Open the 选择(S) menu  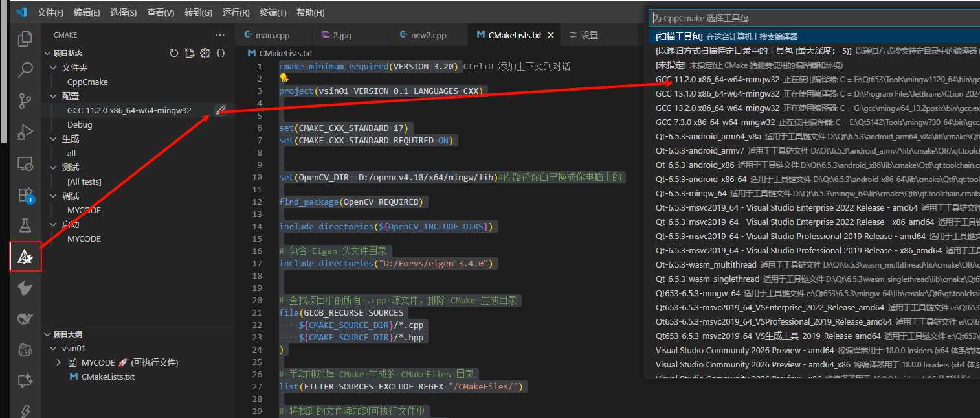coord(123,12)
